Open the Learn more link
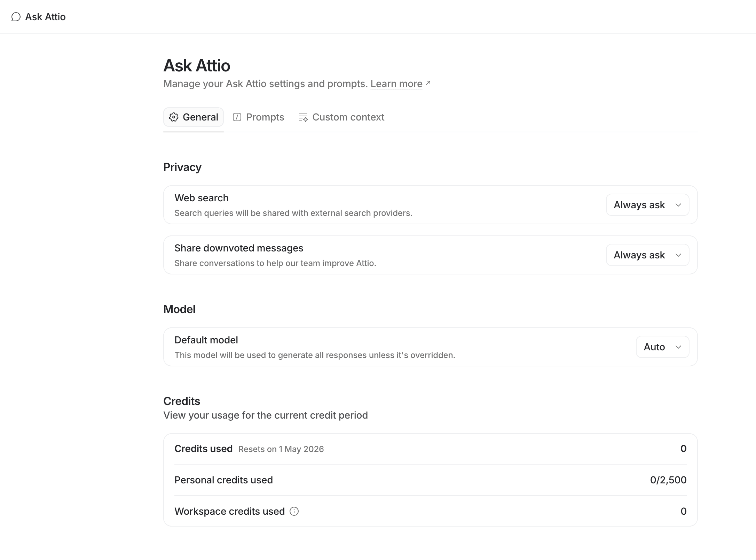756x560 pixels. click(396, 84)
